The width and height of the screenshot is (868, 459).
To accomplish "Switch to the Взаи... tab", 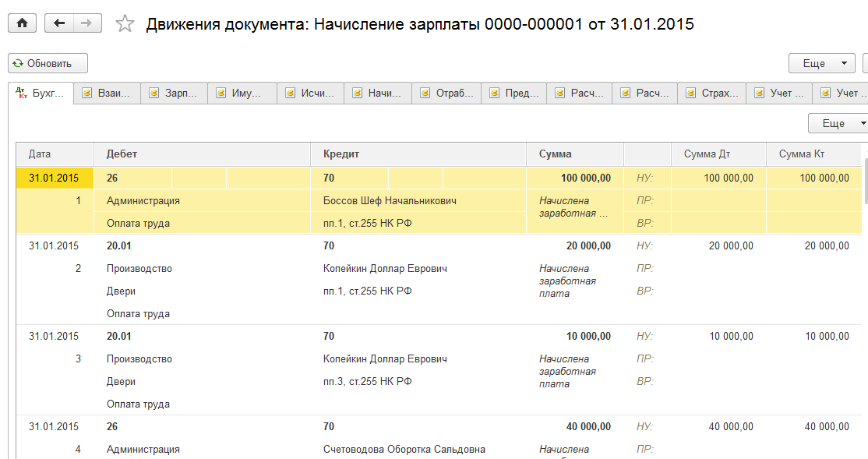I will tap(108, 93).
